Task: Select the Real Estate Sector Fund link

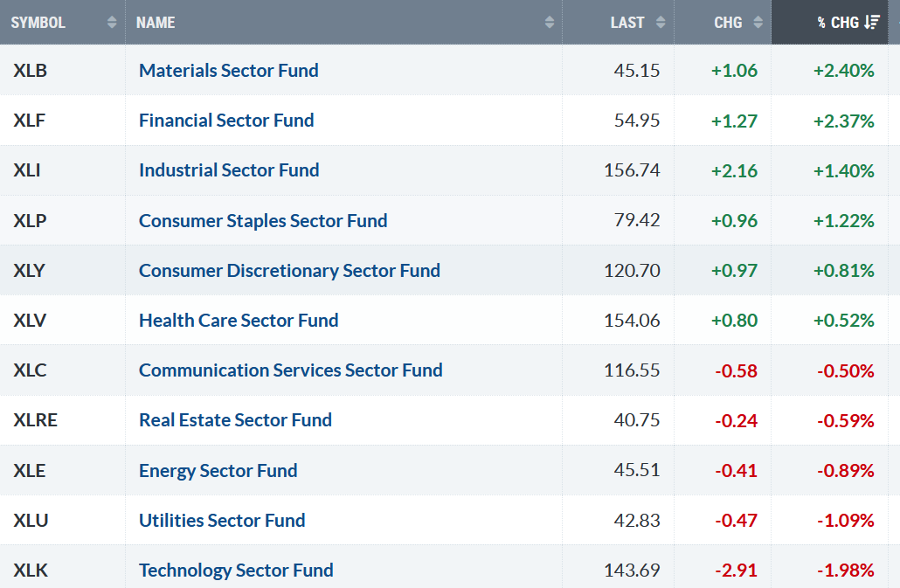Action: (235, 419)
